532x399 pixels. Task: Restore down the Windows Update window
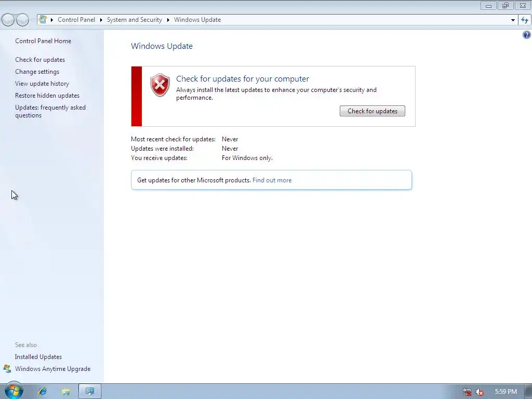(506, 5)
